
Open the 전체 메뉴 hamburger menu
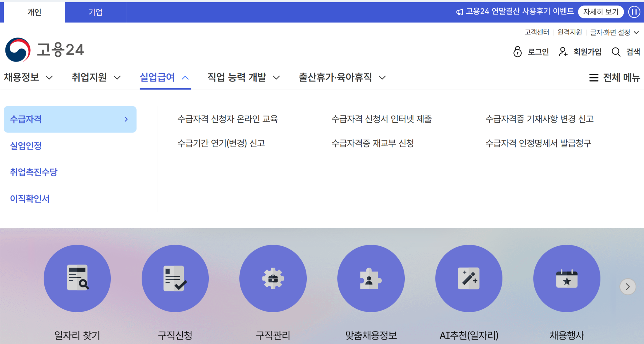coord(614,78)
